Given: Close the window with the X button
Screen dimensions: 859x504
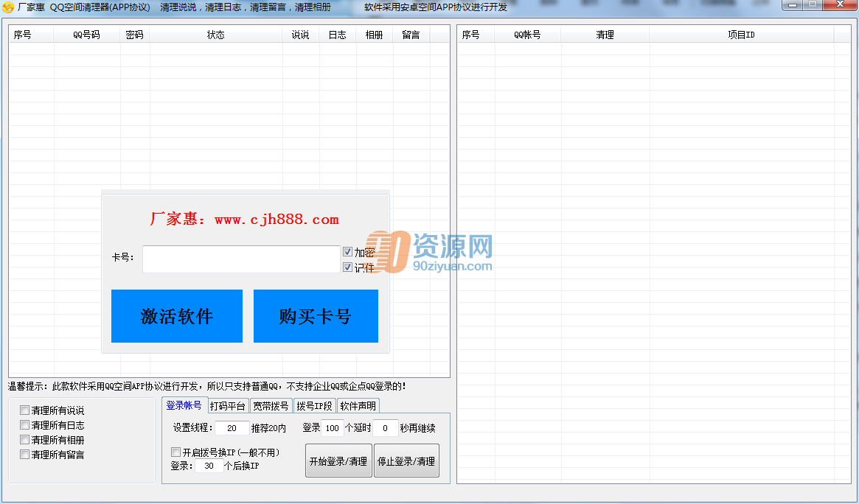Looking at the screenshot, I should [x=840, y=5].
